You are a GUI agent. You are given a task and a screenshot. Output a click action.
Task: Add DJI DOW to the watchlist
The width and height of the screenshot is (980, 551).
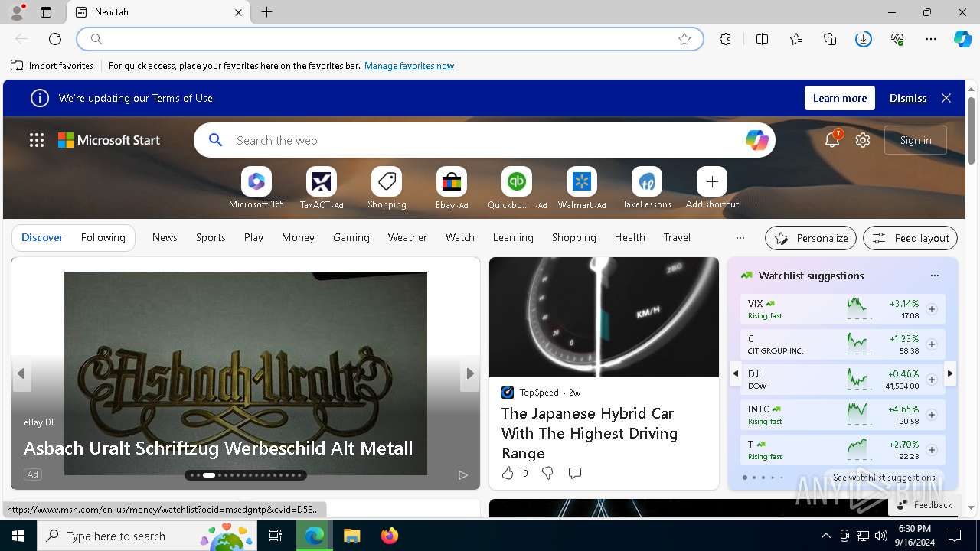click(932, 380)
